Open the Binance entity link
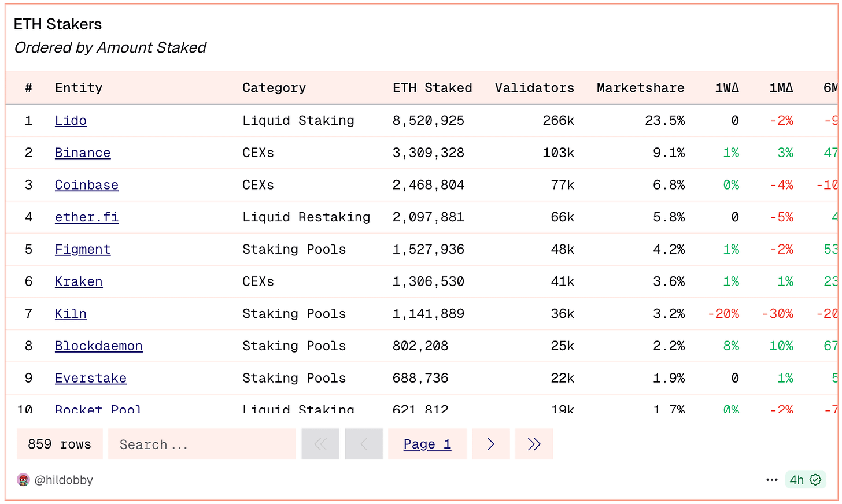Viewport: 842px width, 504px height. (x=83, y=153)
